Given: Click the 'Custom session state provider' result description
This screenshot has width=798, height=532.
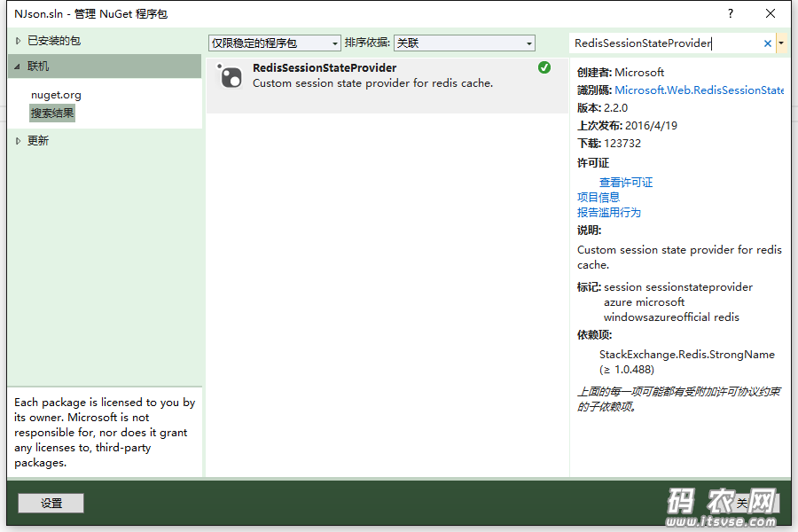Looking at the screenshot, I should [x=372, y=83].
